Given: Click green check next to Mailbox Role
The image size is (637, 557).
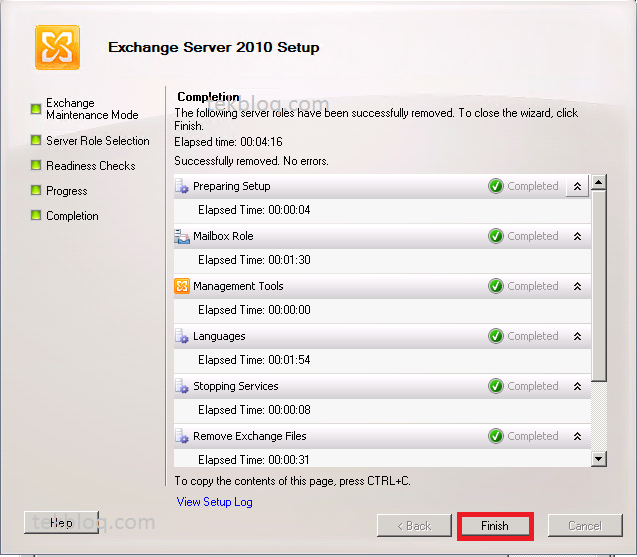Looking at the screenshot, I should click(x=496, y=236).
